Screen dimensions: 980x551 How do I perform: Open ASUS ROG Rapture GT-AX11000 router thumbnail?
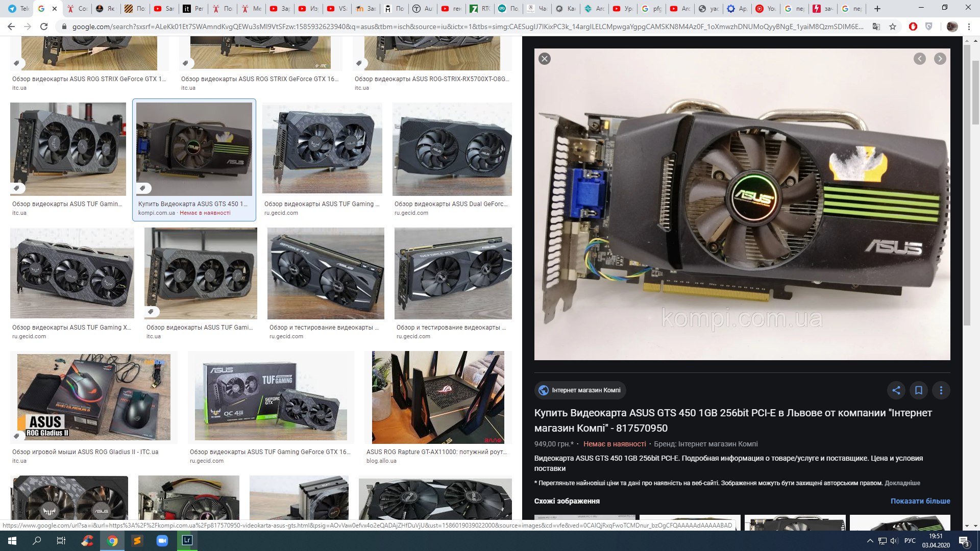[438, 397]
